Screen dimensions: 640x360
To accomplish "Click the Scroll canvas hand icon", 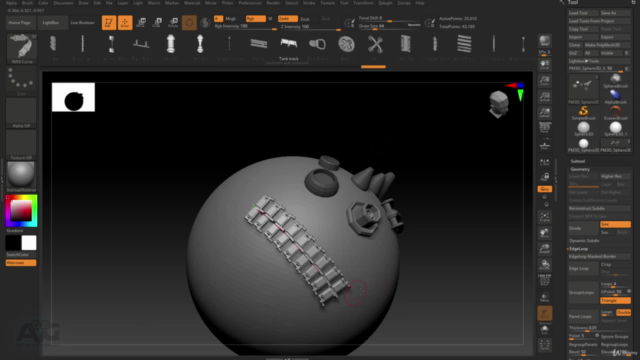I will 544,65.
